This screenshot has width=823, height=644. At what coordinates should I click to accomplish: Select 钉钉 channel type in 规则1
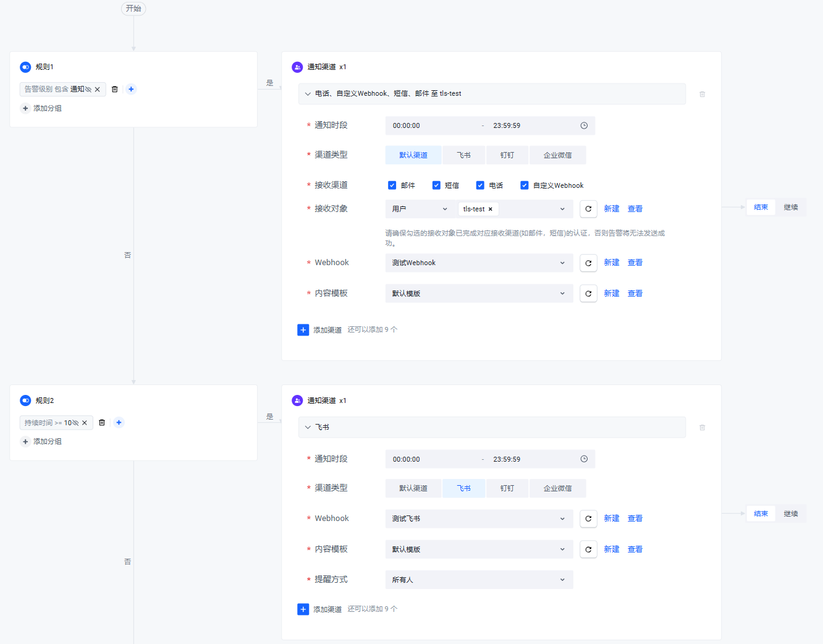click(507, 155)
